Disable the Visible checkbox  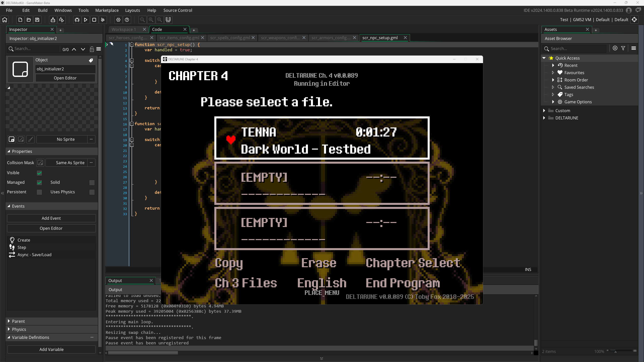39,173
